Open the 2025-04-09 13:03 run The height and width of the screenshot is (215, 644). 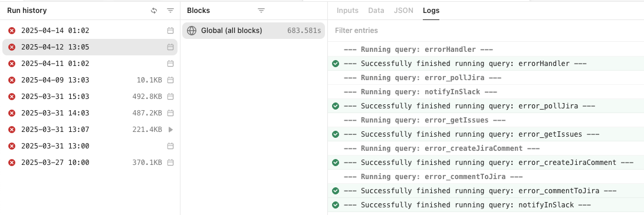(90, 80)
